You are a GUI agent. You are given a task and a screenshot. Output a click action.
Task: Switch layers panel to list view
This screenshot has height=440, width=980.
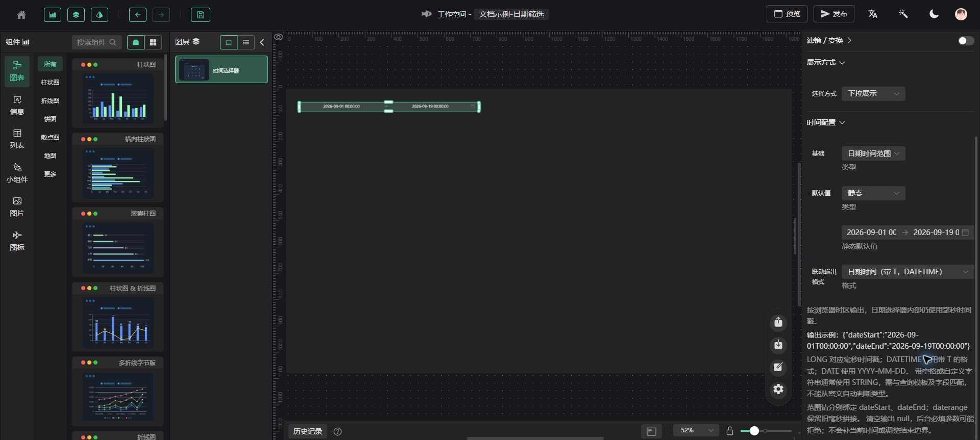coord(246,42)
